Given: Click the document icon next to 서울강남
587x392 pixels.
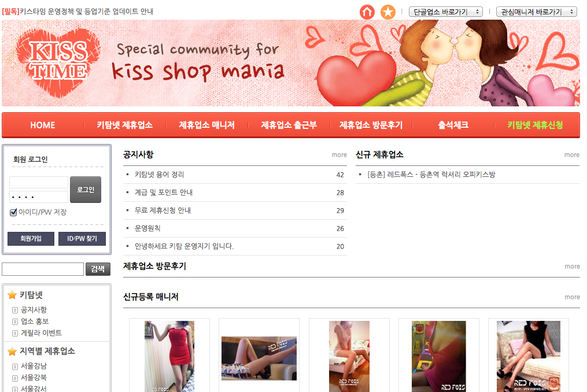Looking at the screenshot, I should tap(15, 367).
